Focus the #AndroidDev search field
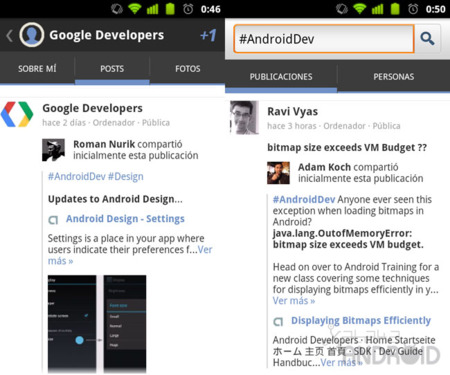This screenshot has width=450, height=375. coord(324,39)
